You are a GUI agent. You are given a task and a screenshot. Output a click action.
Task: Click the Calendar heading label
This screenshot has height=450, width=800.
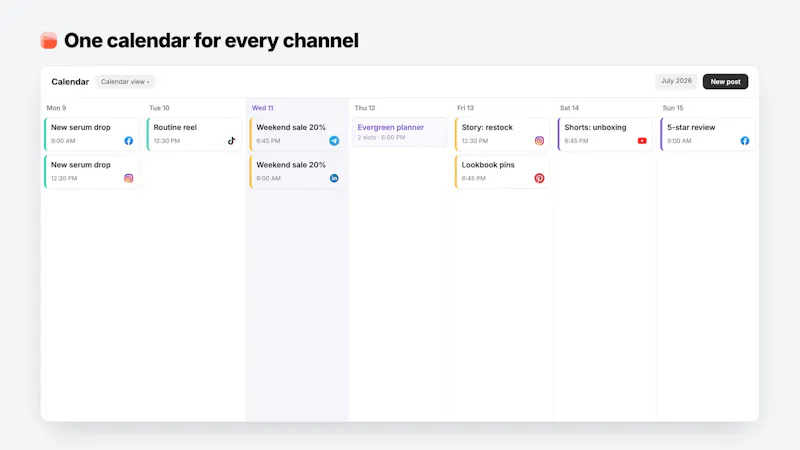(70, 82)
